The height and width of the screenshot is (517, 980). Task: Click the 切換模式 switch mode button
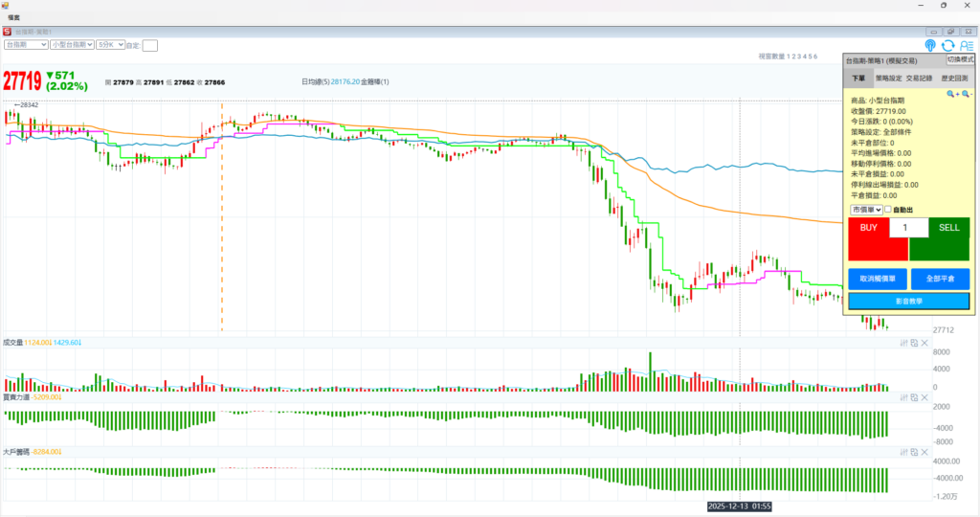(x=959, y=59)
